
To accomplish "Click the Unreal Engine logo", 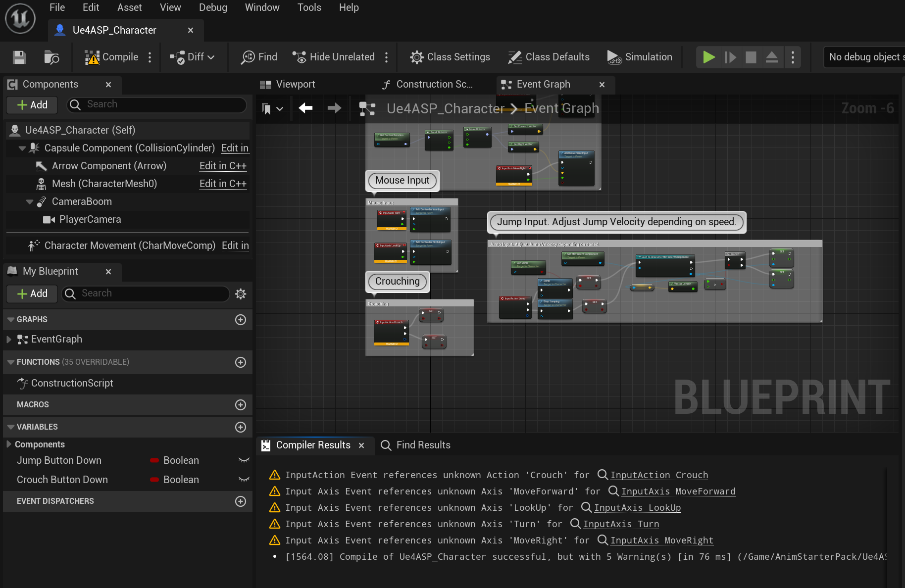I will pyautogui.click(x=20, y=19).
